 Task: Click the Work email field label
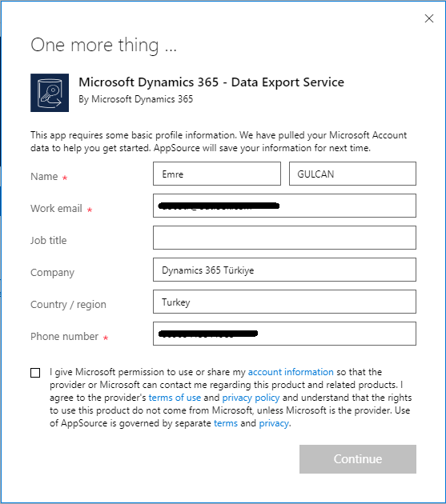[x=56, y=208]
